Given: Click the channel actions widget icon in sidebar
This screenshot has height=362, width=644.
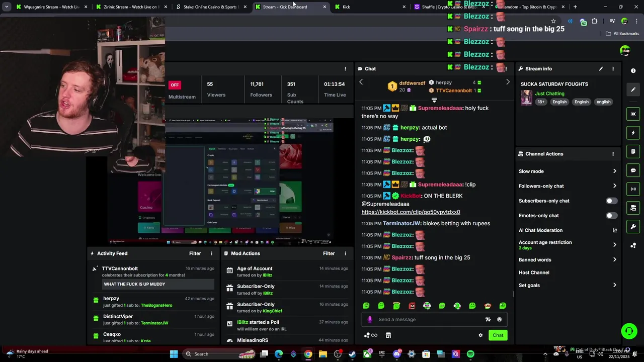Looking at the screenshot, I should coord(633,208).
